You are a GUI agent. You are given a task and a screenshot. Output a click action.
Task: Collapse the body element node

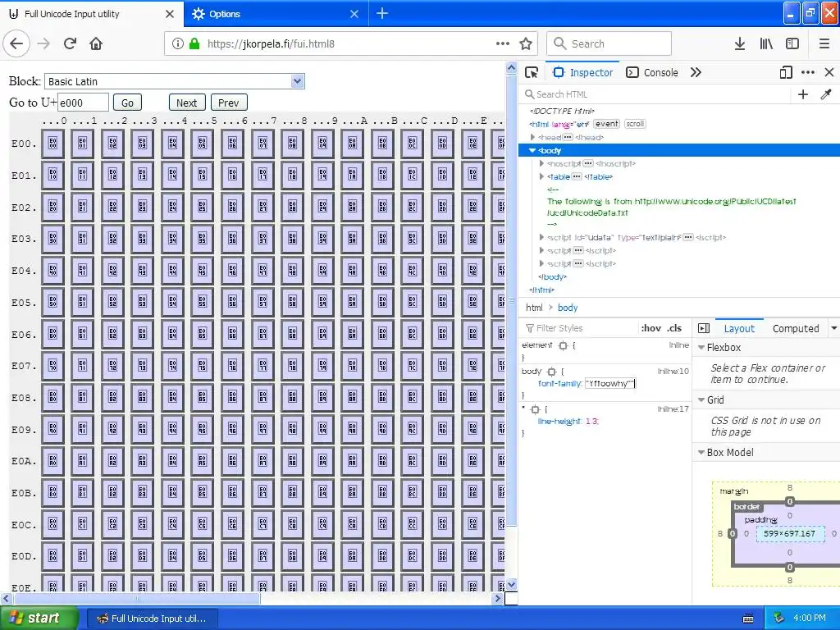pos(532,151)
